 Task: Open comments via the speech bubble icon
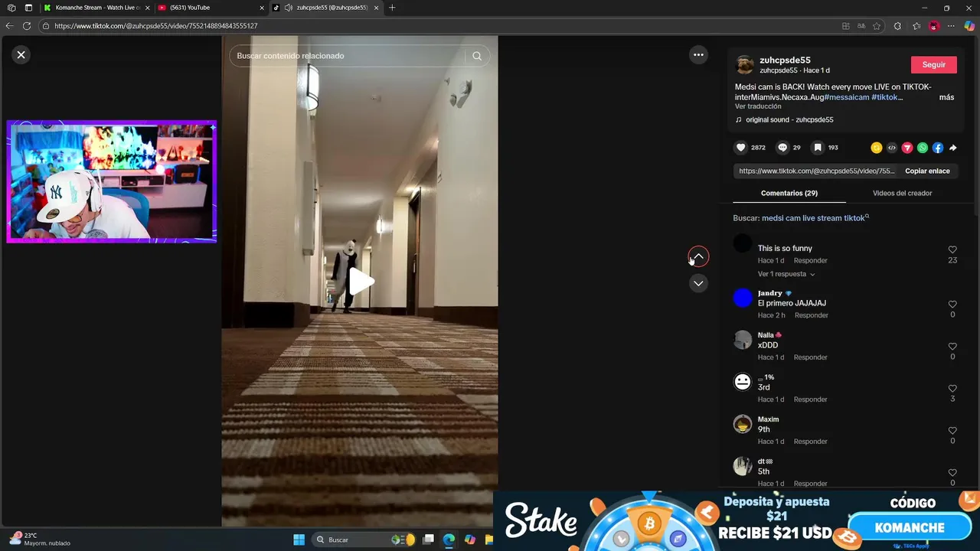(x=782, y=148)
